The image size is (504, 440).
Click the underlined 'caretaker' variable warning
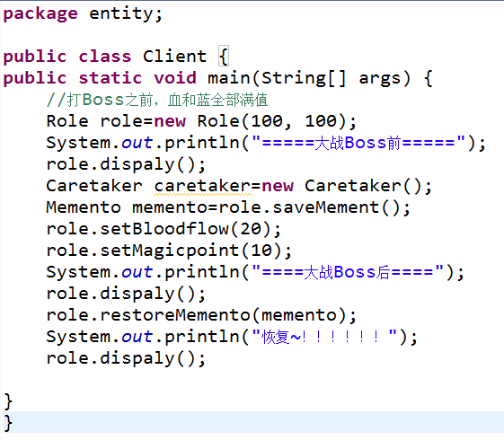tap(202, 186)
